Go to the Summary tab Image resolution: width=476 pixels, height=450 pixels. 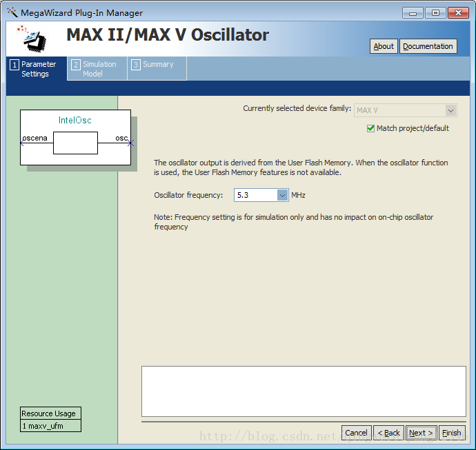(x=157, y=69)
